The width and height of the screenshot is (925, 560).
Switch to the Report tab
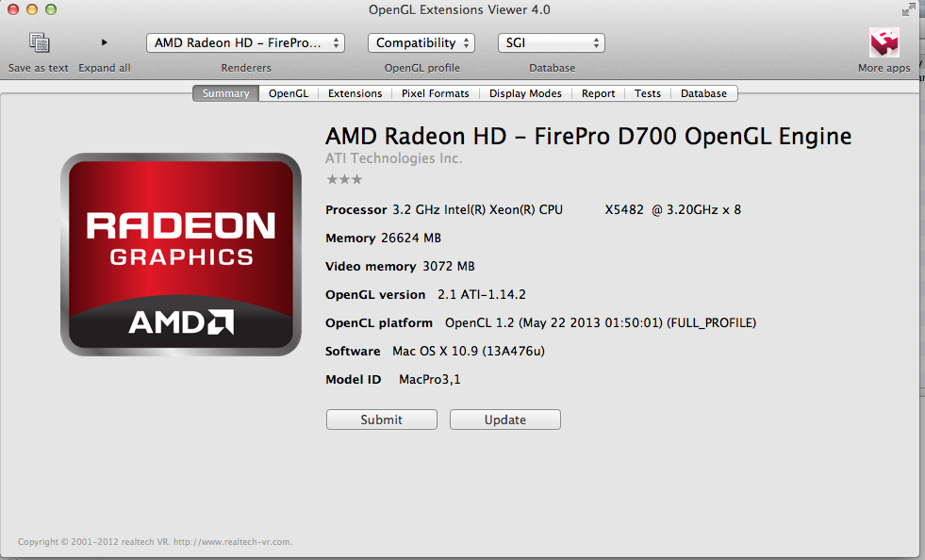pos(598,93)
